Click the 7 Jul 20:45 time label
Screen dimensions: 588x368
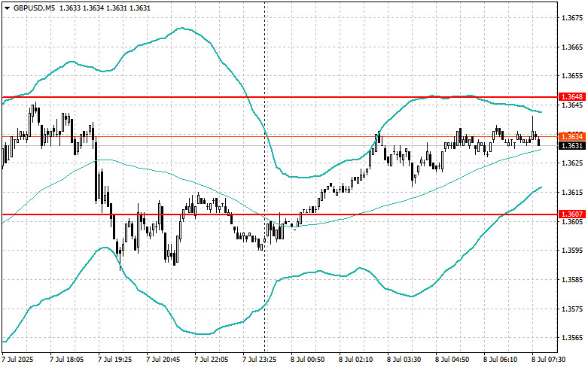(163, 360)
